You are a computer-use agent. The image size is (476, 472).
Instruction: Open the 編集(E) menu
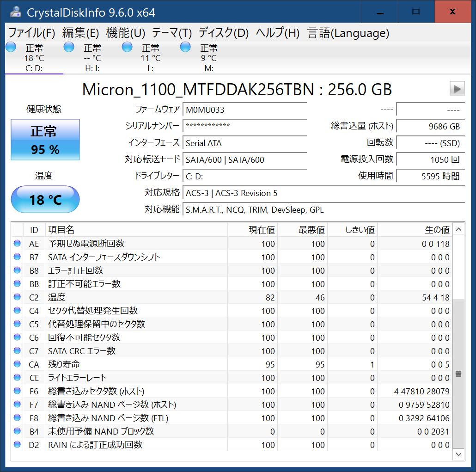[80, 33]
